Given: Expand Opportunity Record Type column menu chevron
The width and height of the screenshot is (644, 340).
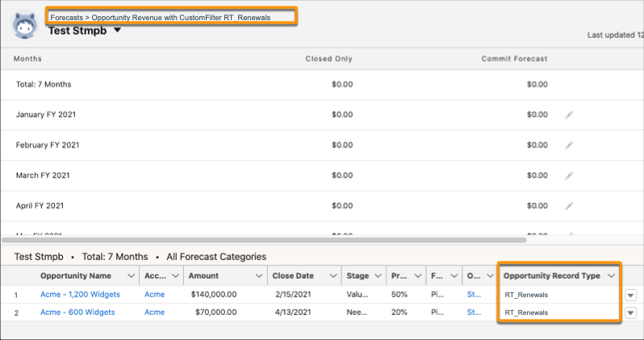Looking at the screenshot, I should (611, 276).
